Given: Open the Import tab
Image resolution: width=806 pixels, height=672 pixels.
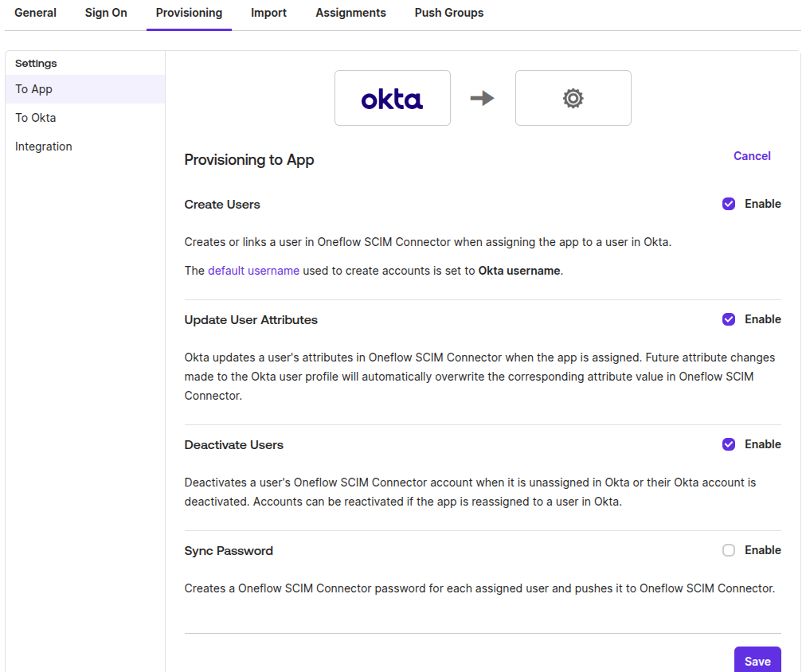Looking at the screenshot, I should tap(268, 13).
